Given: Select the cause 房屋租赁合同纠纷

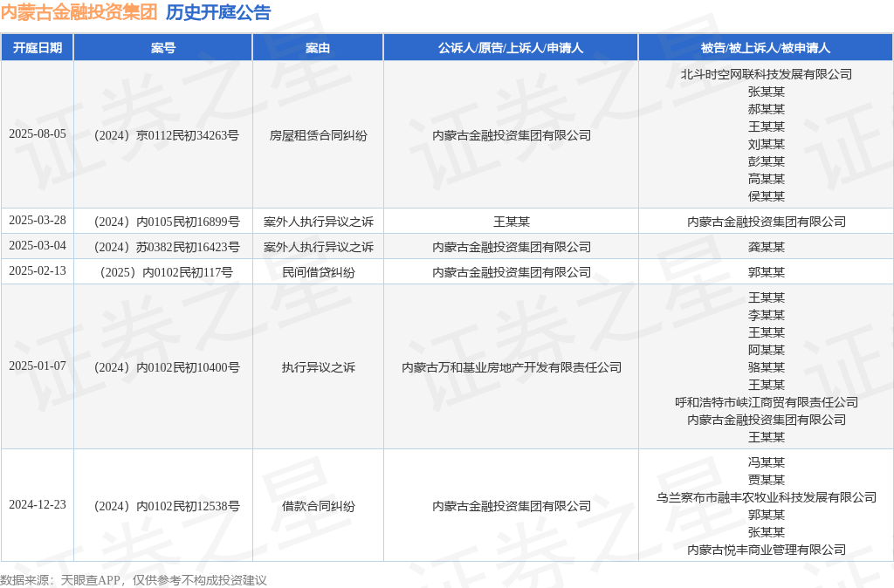Looking at the screenshot, I should pos(318,135).
